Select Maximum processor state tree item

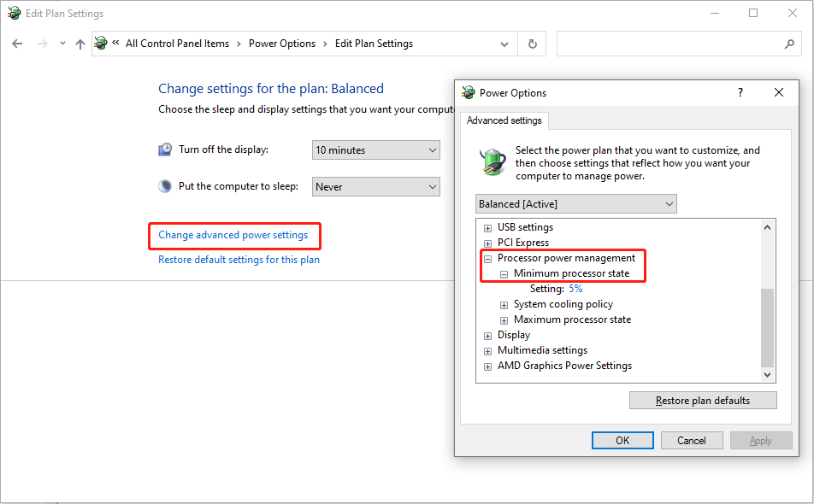pyautogui.click(x=573, y=319)
